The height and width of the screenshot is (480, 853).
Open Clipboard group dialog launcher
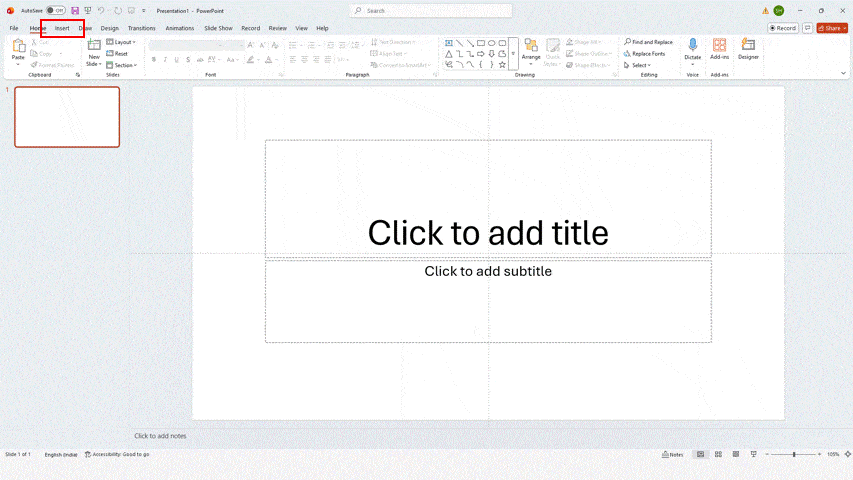(78, 75)
